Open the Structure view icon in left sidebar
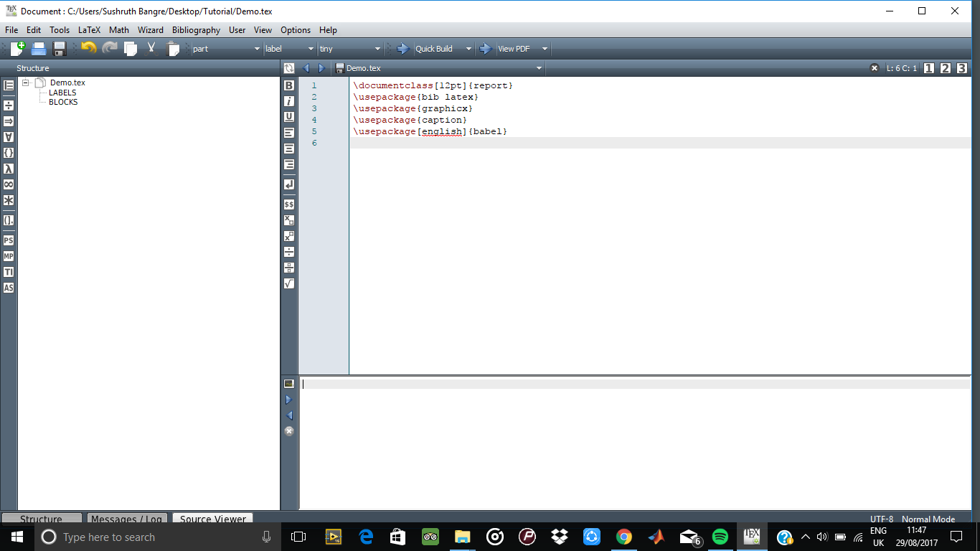Image resolution: width=980 pixels, height=551 pixels. pos(9,86)
